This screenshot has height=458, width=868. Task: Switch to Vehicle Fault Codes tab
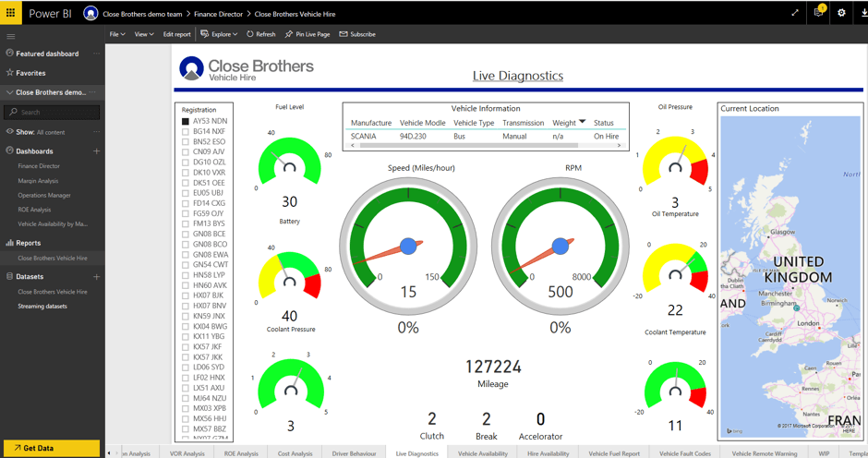(685, 453)
